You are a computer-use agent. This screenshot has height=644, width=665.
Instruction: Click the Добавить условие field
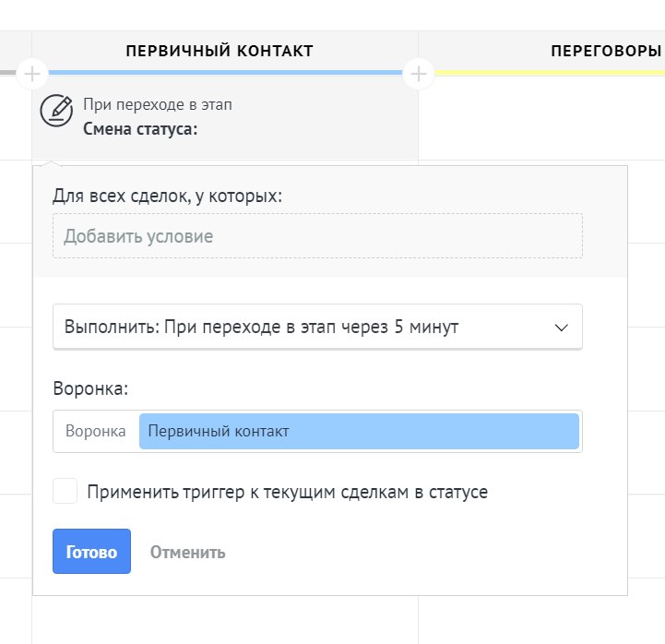[x=317, y=236]
